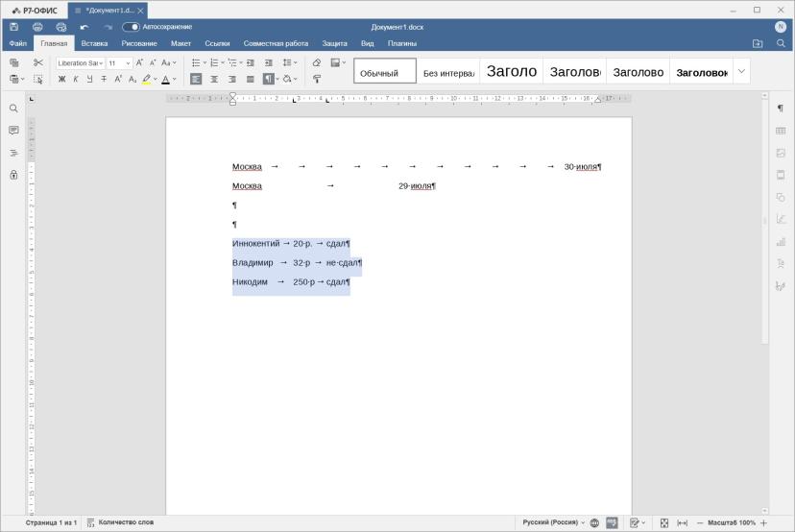Zoom out with the minus button
The width and height of the screenshot is (795, 532).
(700, 522)
